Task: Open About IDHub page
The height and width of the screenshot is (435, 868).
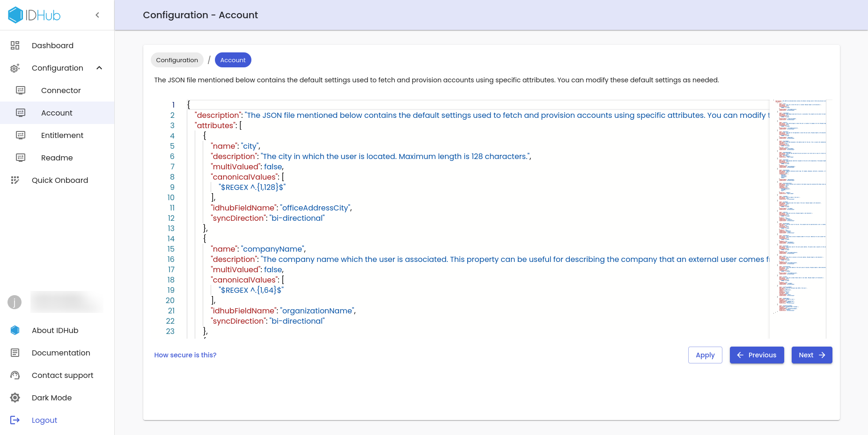Action: [x=55, y=330]
